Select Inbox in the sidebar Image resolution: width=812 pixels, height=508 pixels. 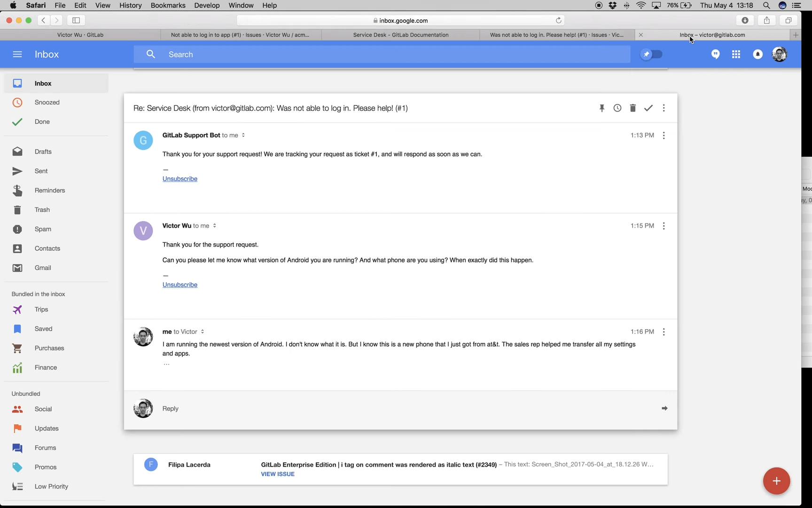click(x=56, y=83)
